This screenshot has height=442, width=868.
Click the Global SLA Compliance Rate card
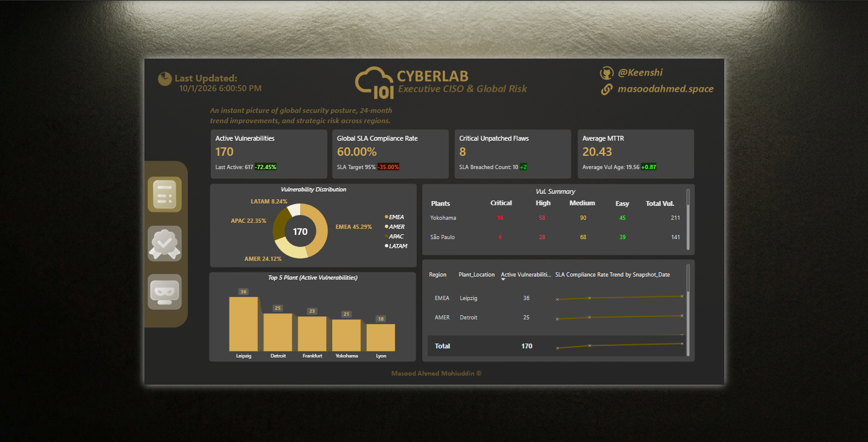coord(391,154)
